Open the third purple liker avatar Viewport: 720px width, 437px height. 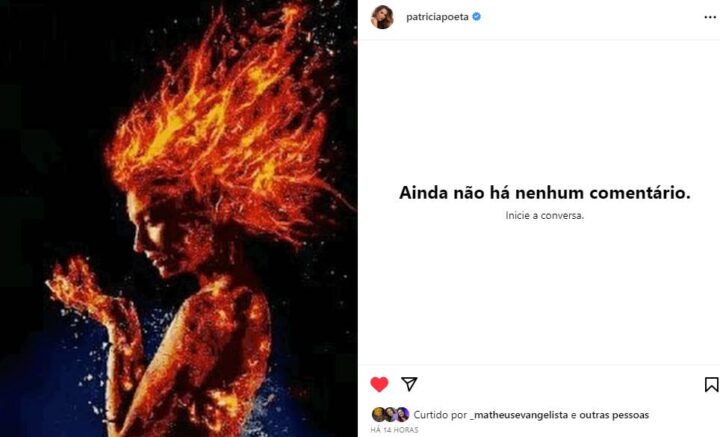pos(402,415)
